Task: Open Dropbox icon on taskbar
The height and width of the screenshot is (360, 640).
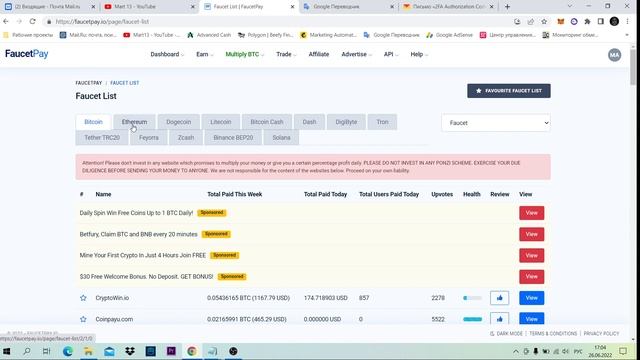Action: coord(130,351)
